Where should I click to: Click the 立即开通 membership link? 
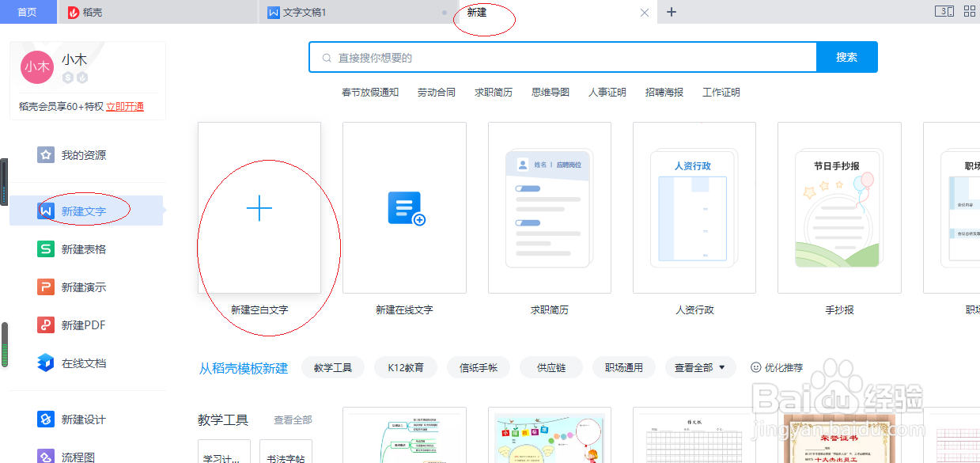pyautogui.click(x=125, y=106)
